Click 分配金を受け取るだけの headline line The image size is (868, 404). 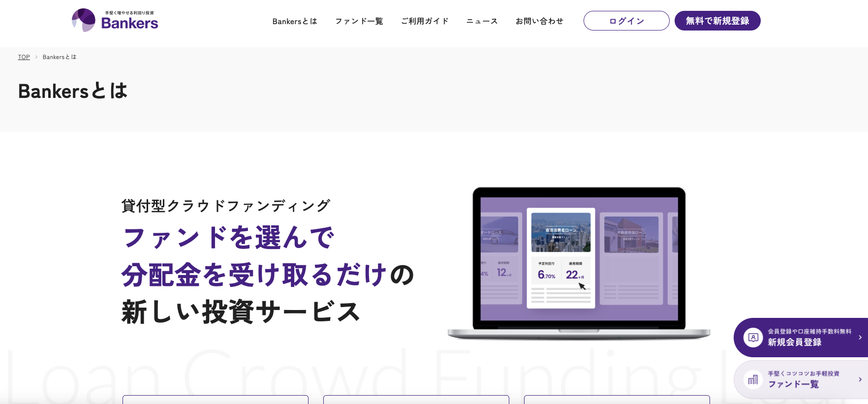click(x=268, y=275)
